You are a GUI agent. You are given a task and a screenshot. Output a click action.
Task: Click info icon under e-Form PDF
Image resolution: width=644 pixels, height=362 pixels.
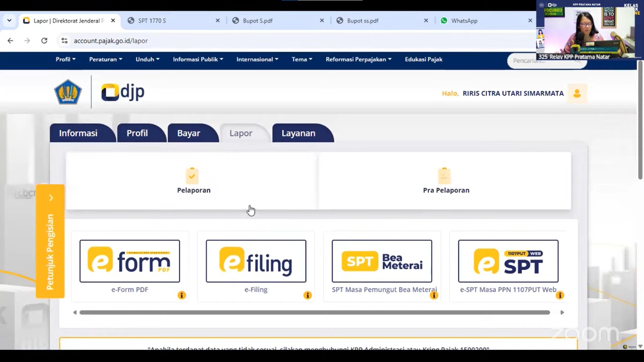point(182,295)
